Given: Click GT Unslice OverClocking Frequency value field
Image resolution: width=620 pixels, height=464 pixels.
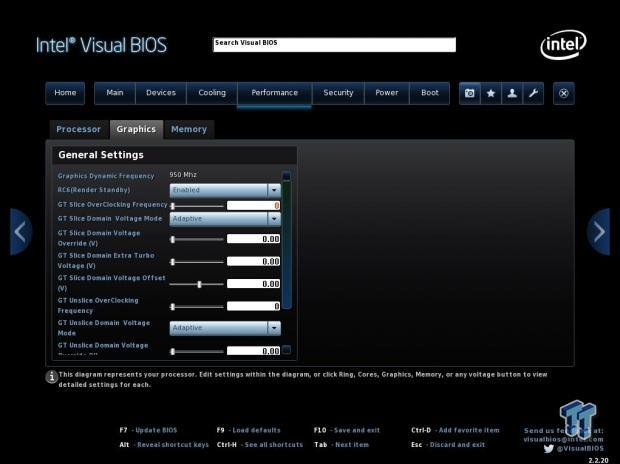Looking at the screenshot, I should coord(253,306).
